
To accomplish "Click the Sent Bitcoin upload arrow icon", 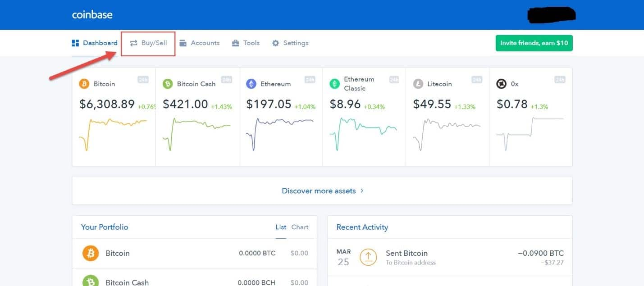I will pyautogui.click(x=368, y=257).
